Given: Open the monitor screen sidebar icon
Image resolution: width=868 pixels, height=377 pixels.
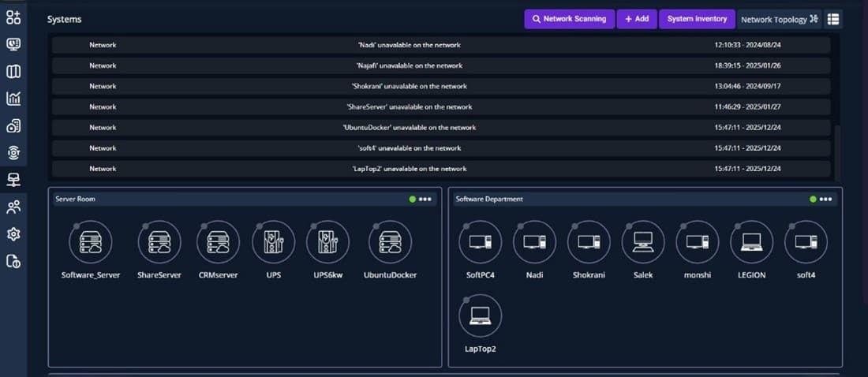Looking at the screenshot, I should 13,44.
